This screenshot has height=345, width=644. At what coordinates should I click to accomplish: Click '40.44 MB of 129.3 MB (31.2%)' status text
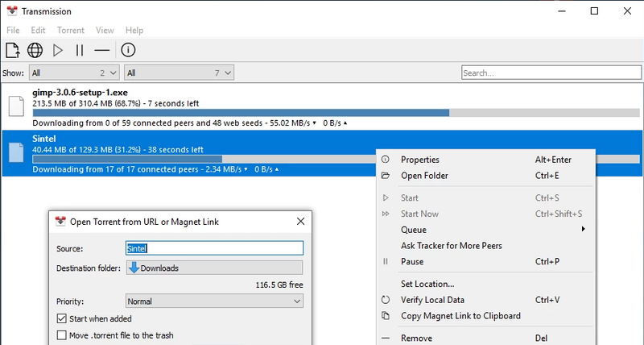(86, 150)
